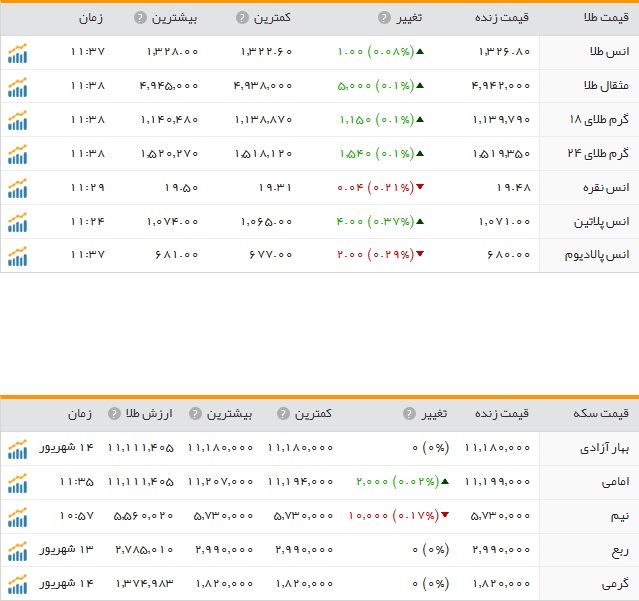Click live price ۱۱,۱۹۹,۰۰۰ of امامی coin
Viewport: 639px width, 601px height.
click(x=497, y=482)
